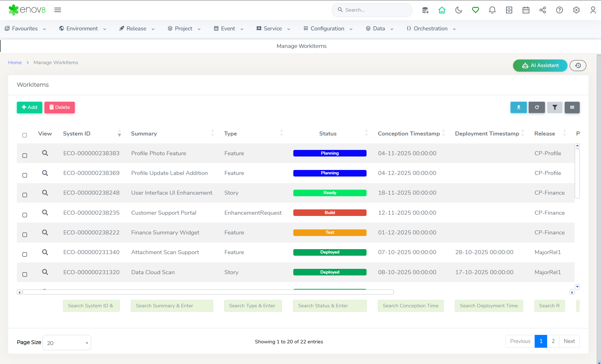Image resolution: width=601 pixels, height=364 pixels.
Task: Click the dark mode moon icon
Action: click(x=459, y=10)
